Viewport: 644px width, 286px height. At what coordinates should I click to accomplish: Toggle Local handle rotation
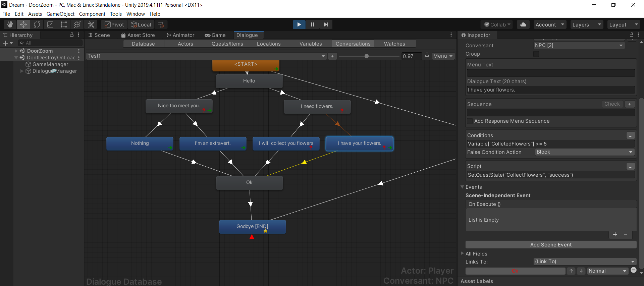coord(141,24)
